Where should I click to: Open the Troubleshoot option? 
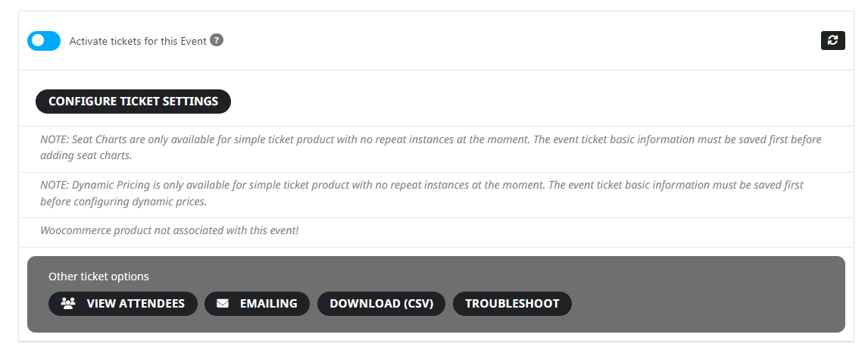[x=512, y=304]
